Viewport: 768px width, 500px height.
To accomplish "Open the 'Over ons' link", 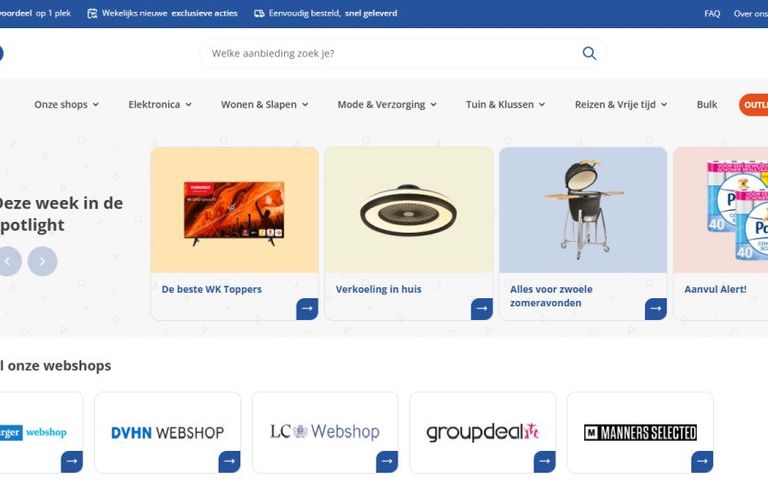I will [750, 14].
